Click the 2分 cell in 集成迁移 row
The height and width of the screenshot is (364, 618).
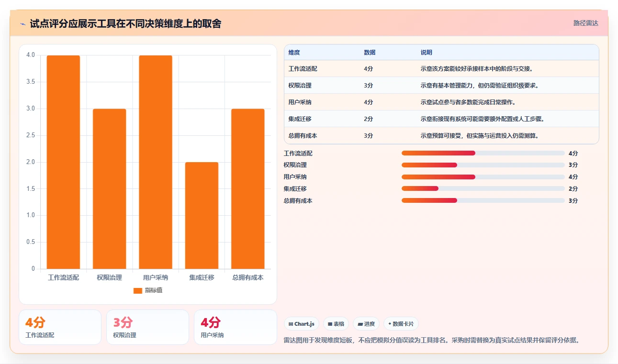(368, 119)
